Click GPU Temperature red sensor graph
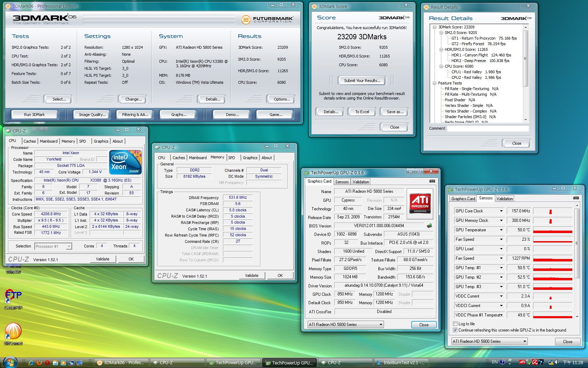 pos(553,230)
